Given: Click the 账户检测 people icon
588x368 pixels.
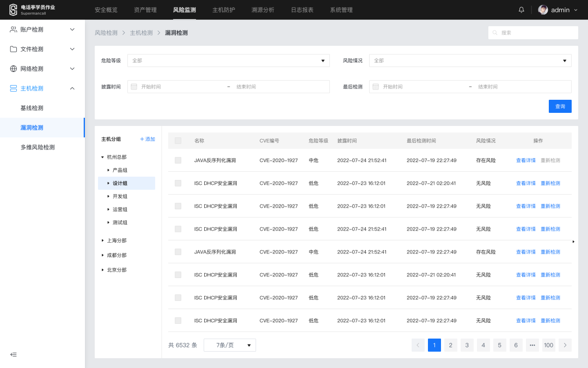Looking at the screenshot, I should point(14,29).
